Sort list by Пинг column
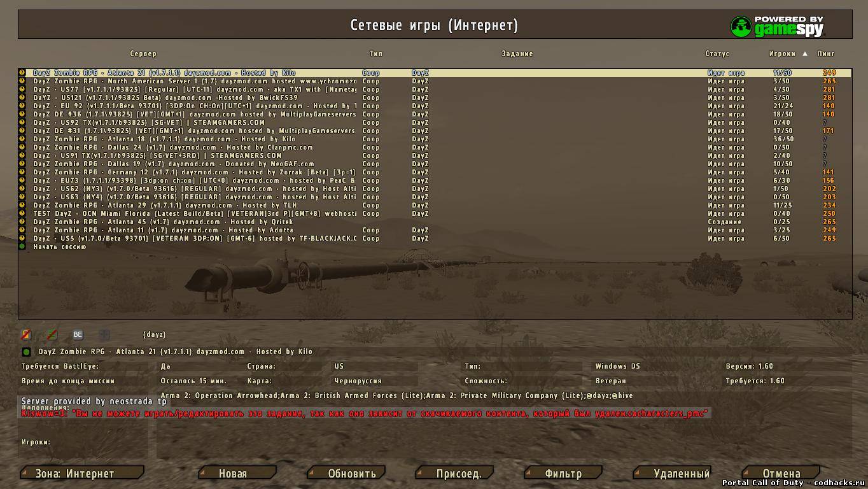 [x=826, y=54]
